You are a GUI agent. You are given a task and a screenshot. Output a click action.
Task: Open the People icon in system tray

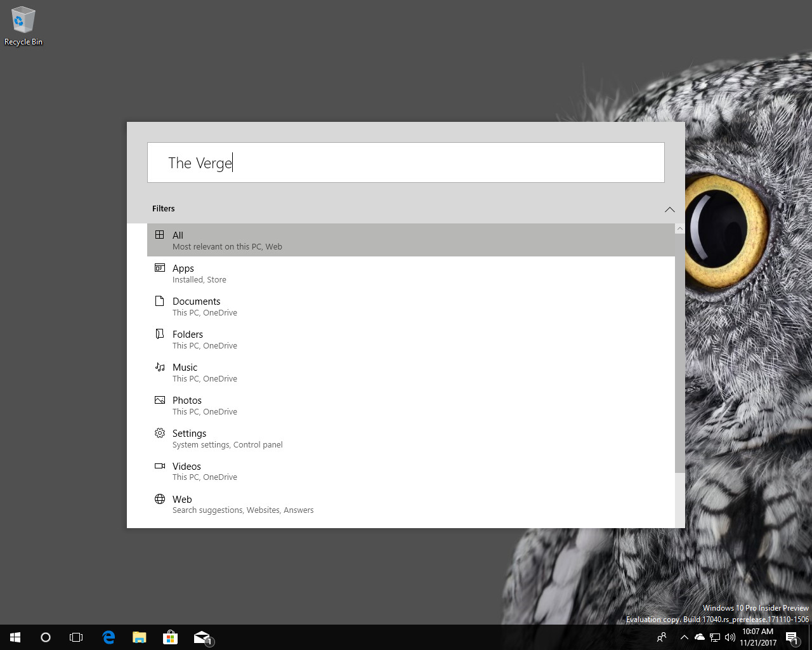(x=662, y=637)
